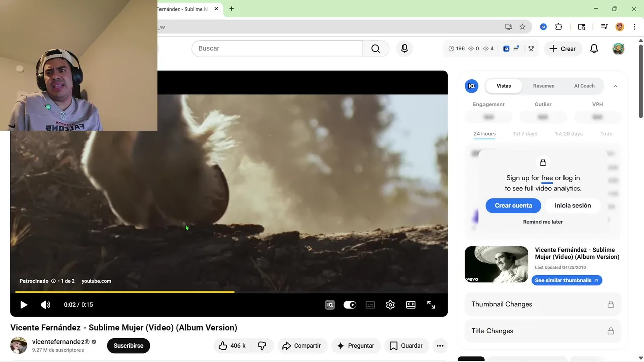Image resolution: width=644 pixels, height=362 pixels.
Task: Click Last Updated 04/25/2010 text
Action: (560, 268)
